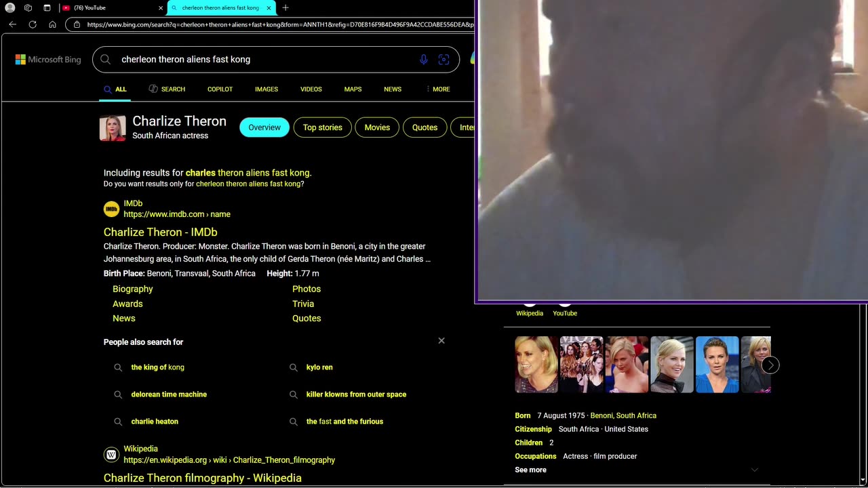Expand See more details chevron

tap(755, 470)
